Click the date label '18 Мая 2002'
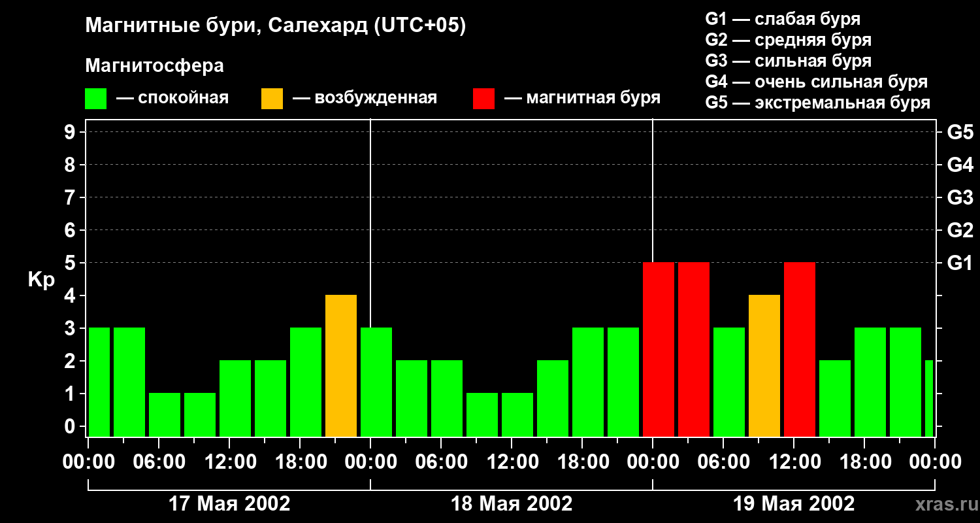 (512, 503)
